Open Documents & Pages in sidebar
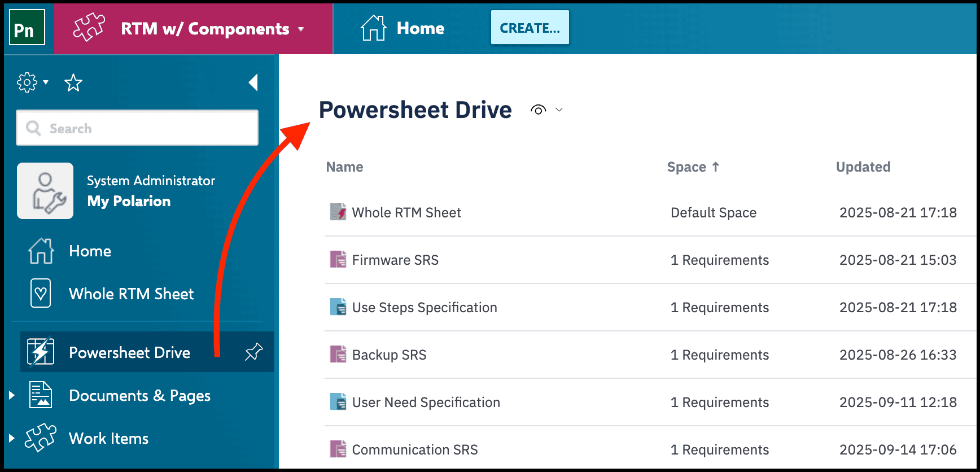This screenshot has height=472, width=980. click(x=139, y=396)
